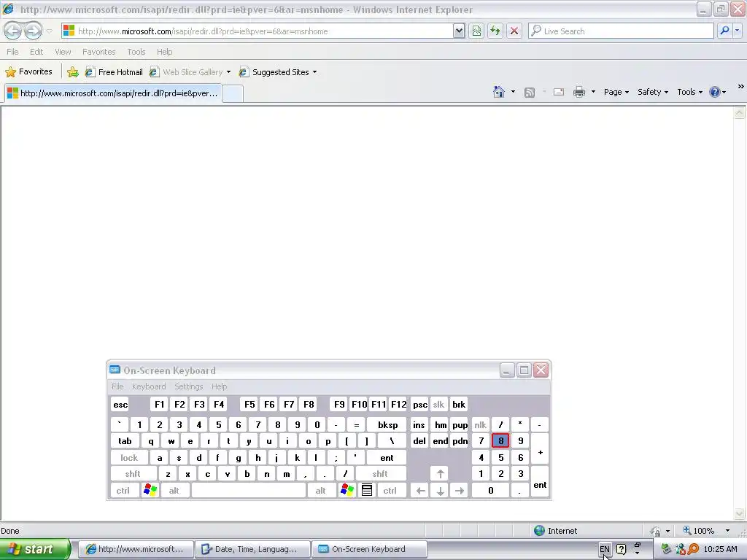
Task: Expand the Home button dropdown arrow
Action: click(513, 92)
